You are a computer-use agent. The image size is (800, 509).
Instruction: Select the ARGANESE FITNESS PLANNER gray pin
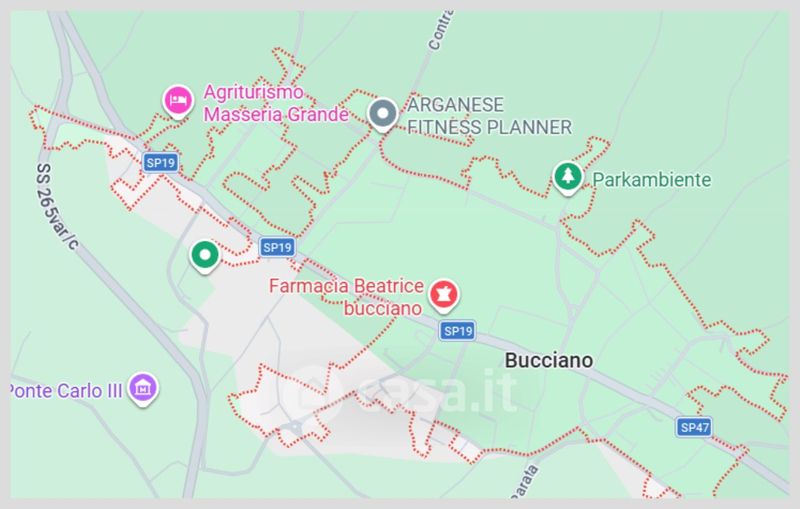tap(383, 115)
